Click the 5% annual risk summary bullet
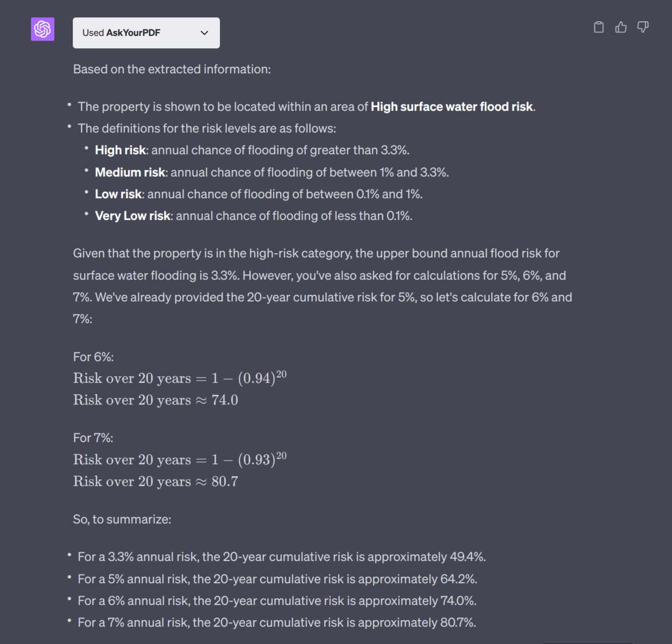672x644 pixels. 277,579
